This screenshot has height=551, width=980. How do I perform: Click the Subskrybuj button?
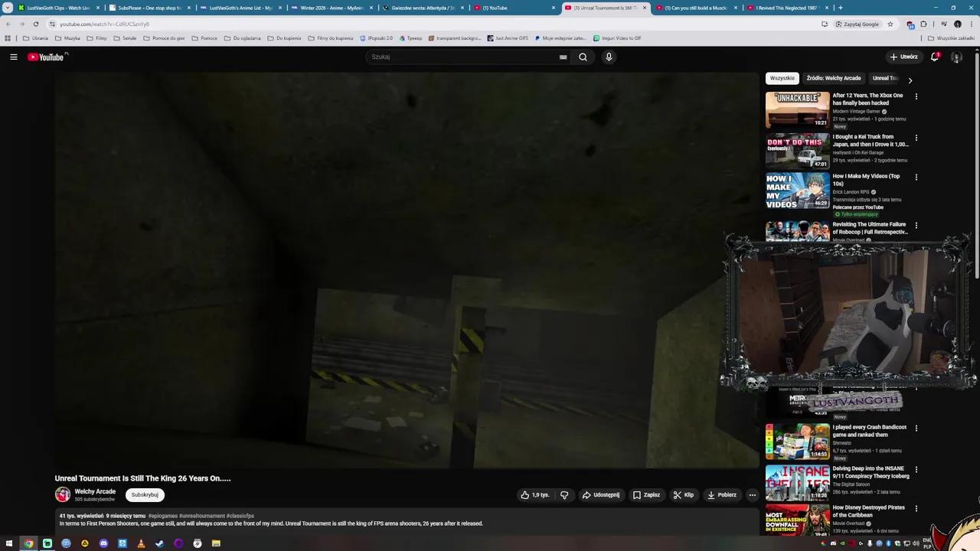tap(145, 494)
